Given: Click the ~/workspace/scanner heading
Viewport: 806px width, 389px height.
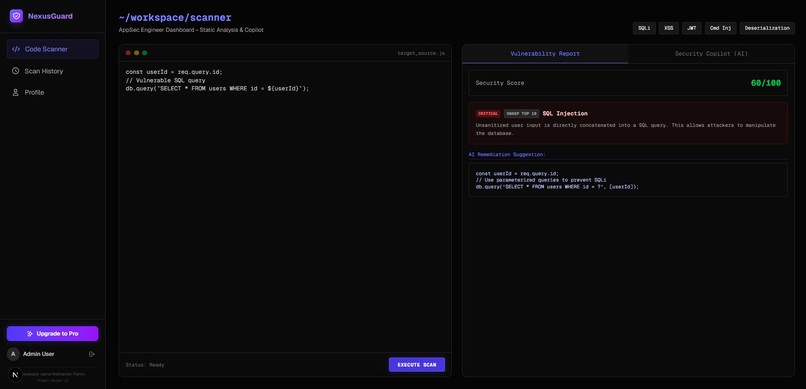Looking at the screenshot, I should 175,17.
